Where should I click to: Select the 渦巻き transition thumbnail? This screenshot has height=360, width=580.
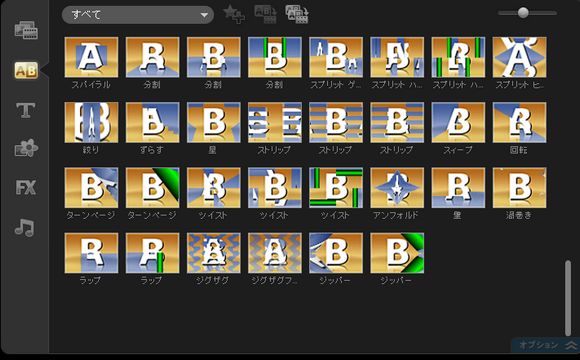click(x=519, y=188)
